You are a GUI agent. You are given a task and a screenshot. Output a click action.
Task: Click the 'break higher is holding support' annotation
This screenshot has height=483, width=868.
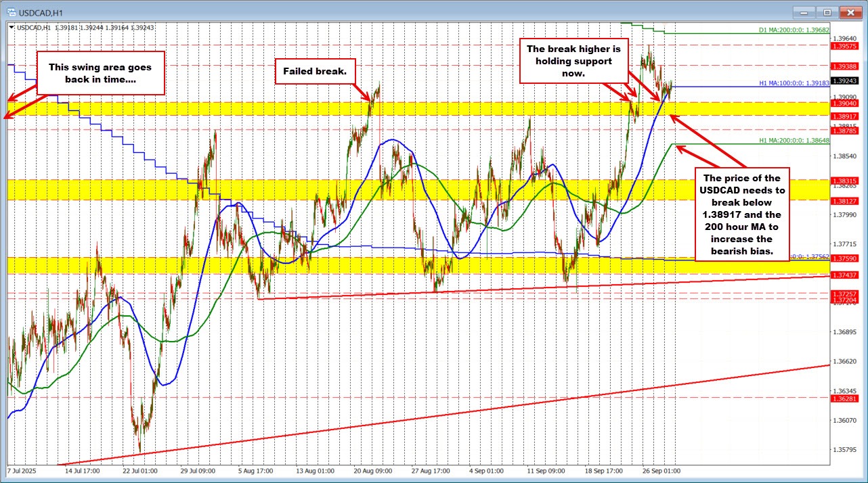[574, 61]
